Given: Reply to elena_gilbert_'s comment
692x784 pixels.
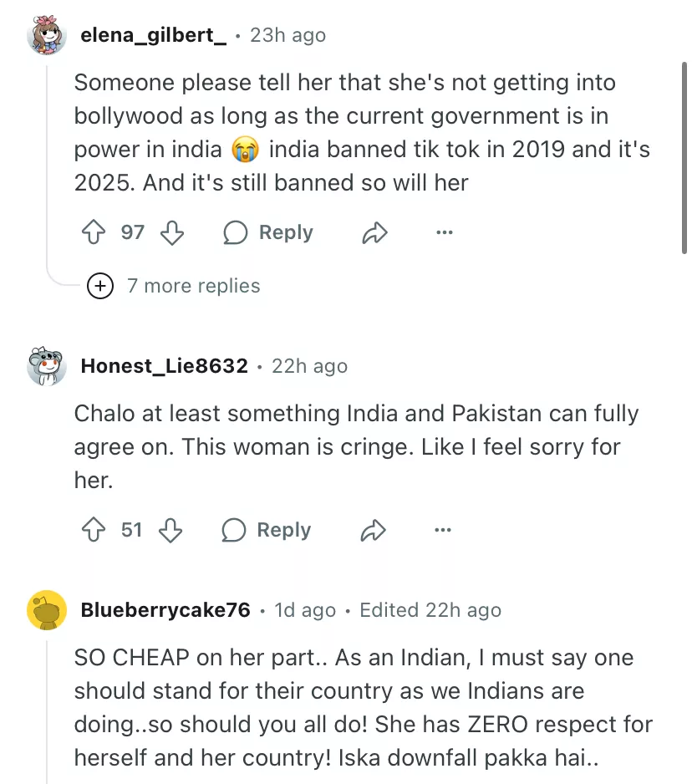Looking at the screenshot, I should click(x=268, y=232).
